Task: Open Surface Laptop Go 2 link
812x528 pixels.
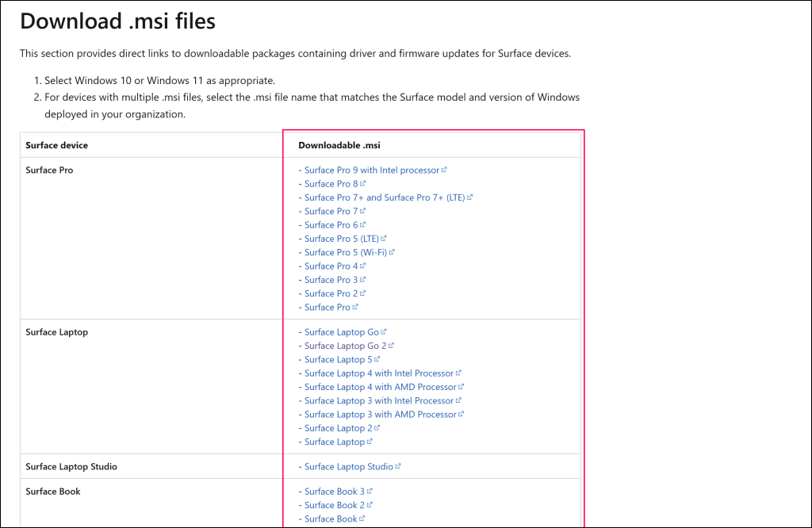Action: tap(345, 346)
